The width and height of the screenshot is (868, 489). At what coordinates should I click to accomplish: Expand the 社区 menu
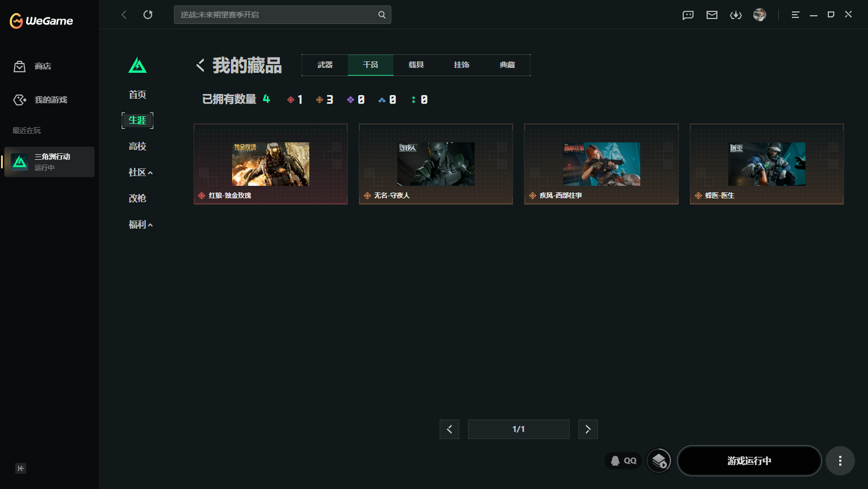[x=141, y=172]
